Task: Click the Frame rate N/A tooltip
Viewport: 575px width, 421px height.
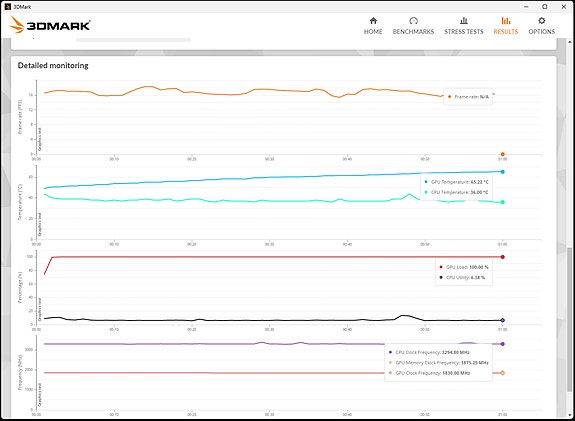Action: point(468,97)
